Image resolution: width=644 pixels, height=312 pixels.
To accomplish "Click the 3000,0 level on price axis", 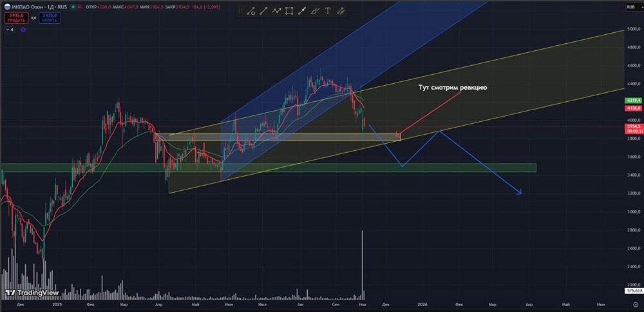I will point(633,211).
